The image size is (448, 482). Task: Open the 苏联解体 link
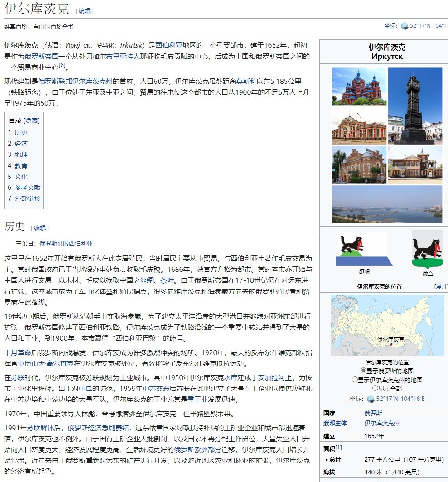40,428
